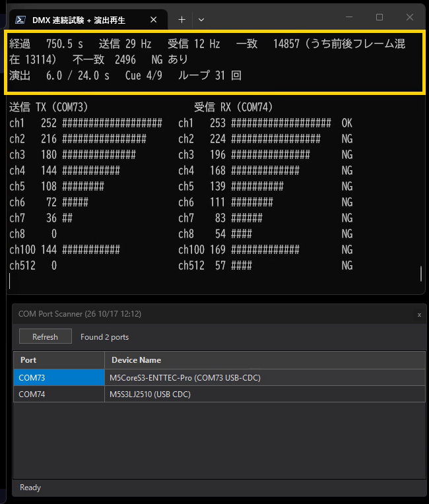This screenshot has height=504, width=429.
Task: Click the 演出 6.0 / 24.0 s playback time
Action: 59,76
